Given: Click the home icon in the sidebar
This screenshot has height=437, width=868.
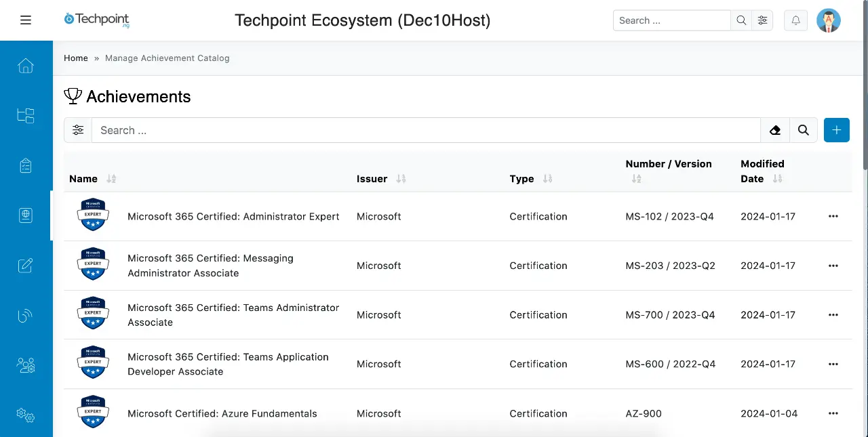Looking at the screenshot, I should 26,66.
